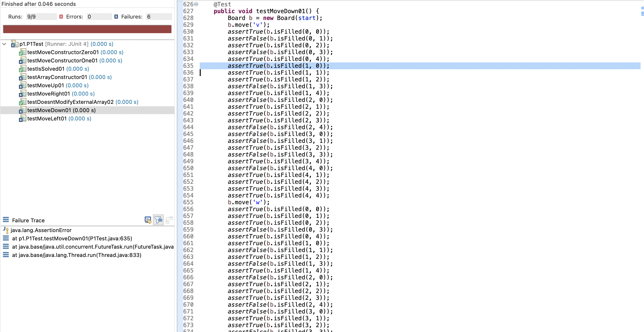Click the testMoveLeft01 failure icon
The image size is (644, 332).
(x=22, y=119)
